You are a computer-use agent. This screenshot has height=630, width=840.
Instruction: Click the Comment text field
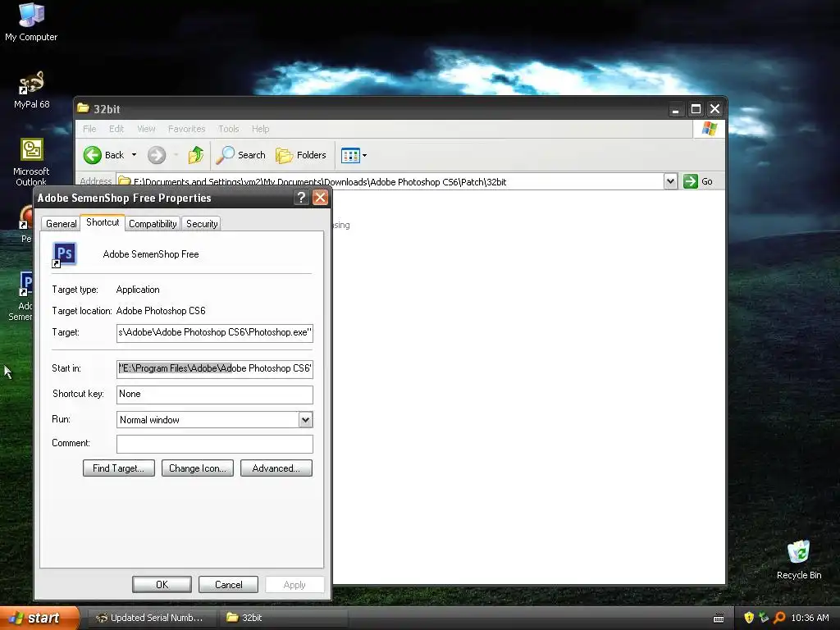[215, 444]
